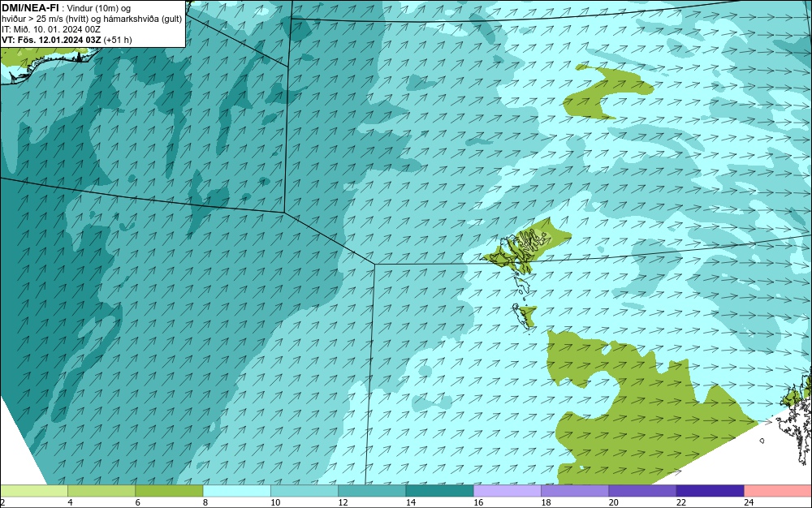Click the 20–22 m/s violet legend swatch
Viewport: 812px width, 508px height.
(642, 490)
